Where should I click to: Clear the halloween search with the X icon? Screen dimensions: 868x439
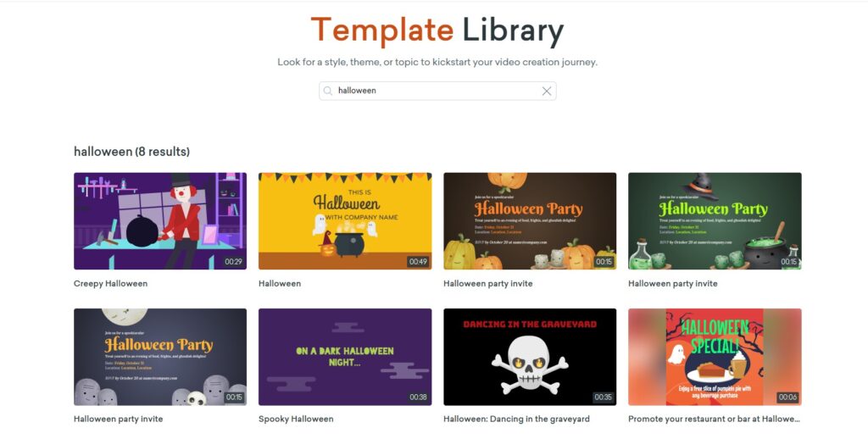547,91
